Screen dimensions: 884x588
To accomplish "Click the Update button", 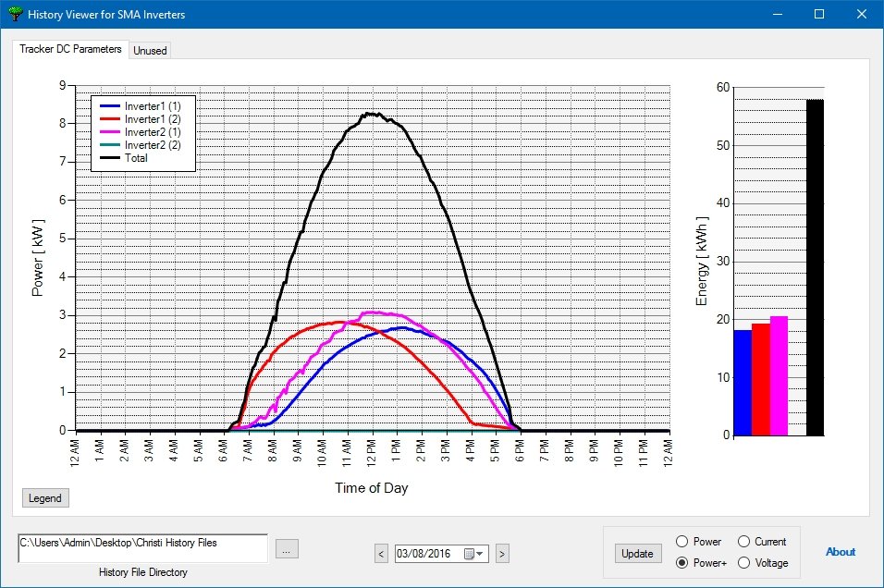I will pos(637,554).
